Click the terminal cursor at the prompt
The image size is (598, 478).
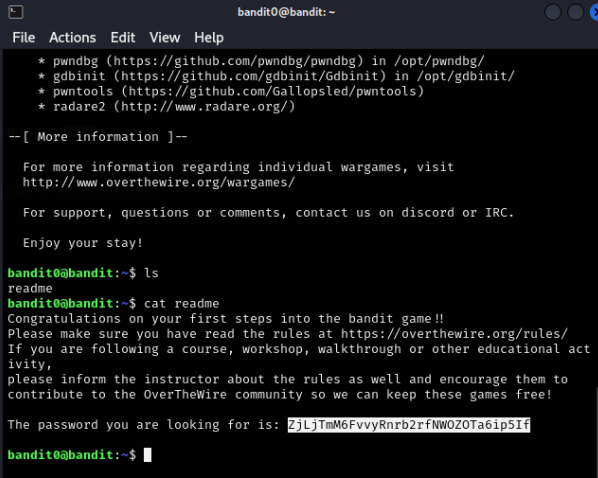pyautogui.click(x=148, y=455)
